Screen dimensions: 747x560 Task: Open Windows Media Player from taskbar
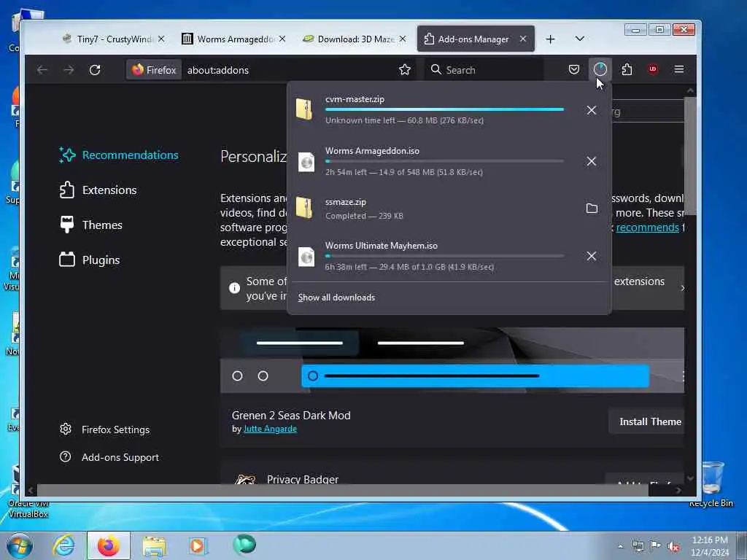click(x=197, y=545)
